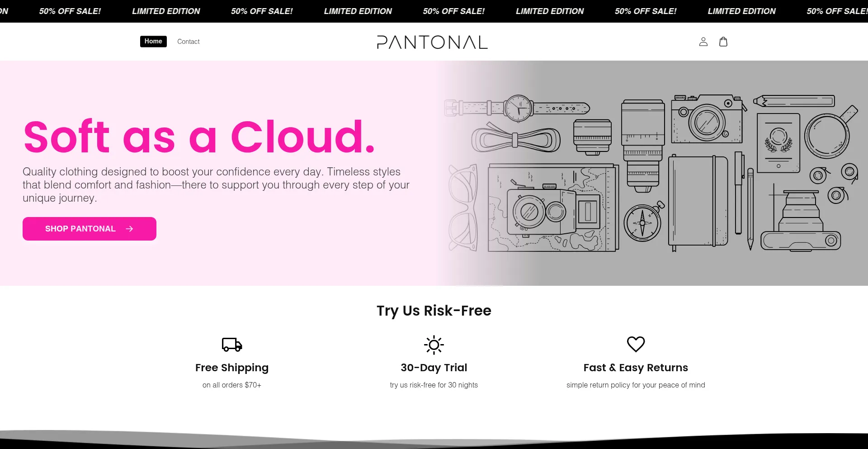Screen dimensions: 868x449
Task: Click the Try Us Risk-Free heading
Action: (x=434, y=311)
